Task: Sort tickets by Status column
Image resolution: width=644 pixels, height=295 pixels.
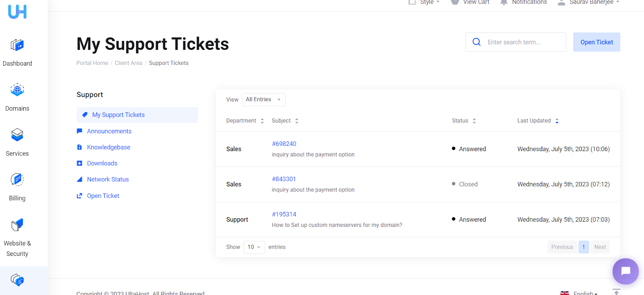Action: 464,120
